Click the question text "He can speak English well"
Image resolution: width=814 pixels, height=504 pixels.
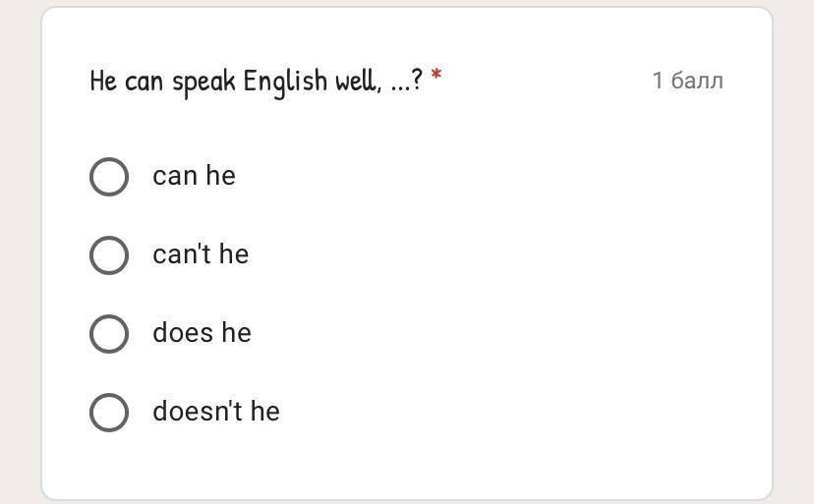(234, 81)
